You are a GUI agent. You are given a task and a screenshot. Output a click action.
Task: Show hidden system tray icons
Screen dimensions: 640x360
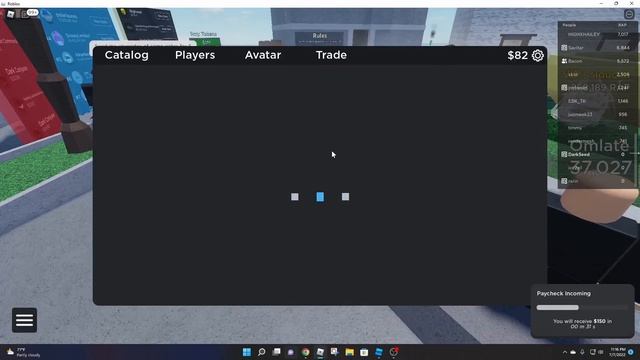click(565, 352)
